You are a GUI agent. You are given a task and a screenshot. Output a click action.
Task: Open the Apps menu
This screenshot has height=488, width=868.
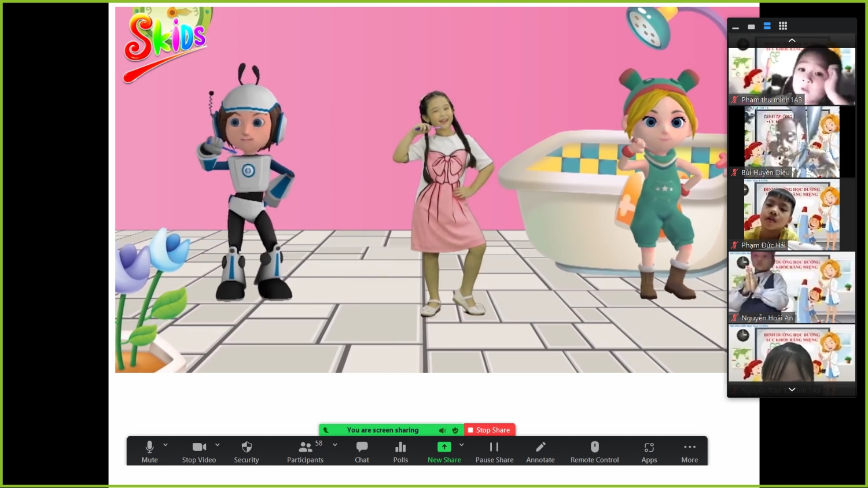point(649,452)
